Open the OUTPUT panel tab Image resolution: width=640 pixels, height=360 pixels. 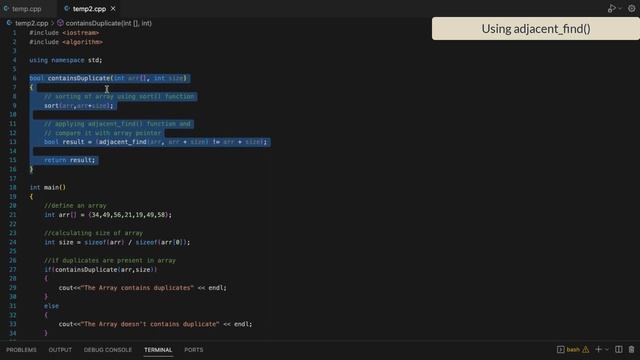coord(60,350)
